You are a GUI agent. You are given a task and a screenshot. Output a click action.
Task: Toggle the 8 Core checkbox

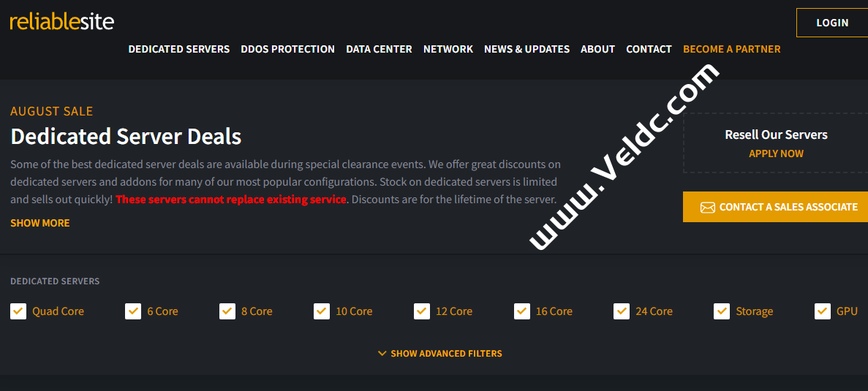[x=227, y=311]
